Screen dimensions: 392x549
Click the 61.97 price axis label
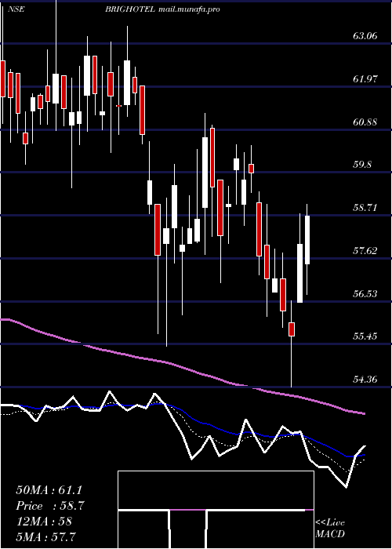pos(365,79)
